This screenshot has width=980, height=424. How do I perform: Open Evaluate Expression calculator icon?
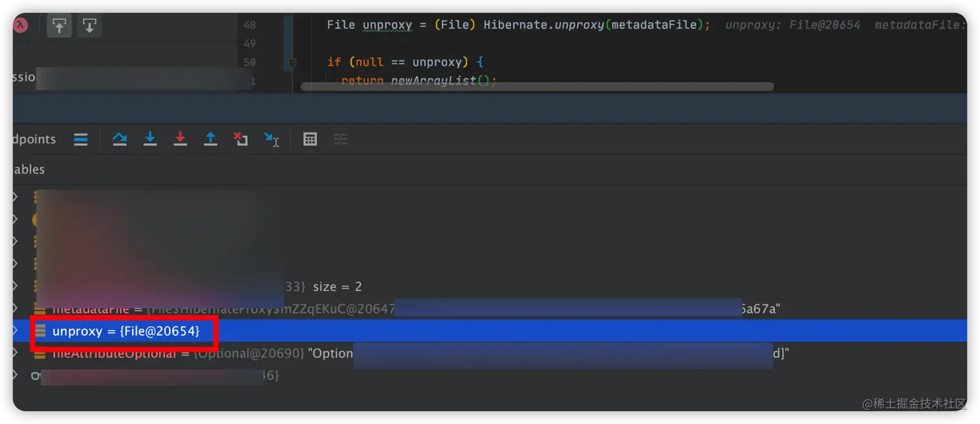click(x=310, y=139)
